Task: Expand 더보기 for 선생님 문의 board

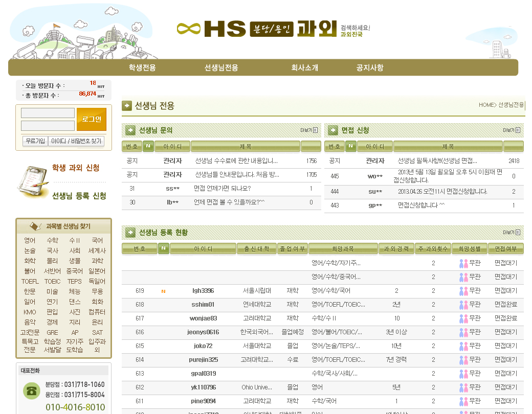Action: click(309, 130)
